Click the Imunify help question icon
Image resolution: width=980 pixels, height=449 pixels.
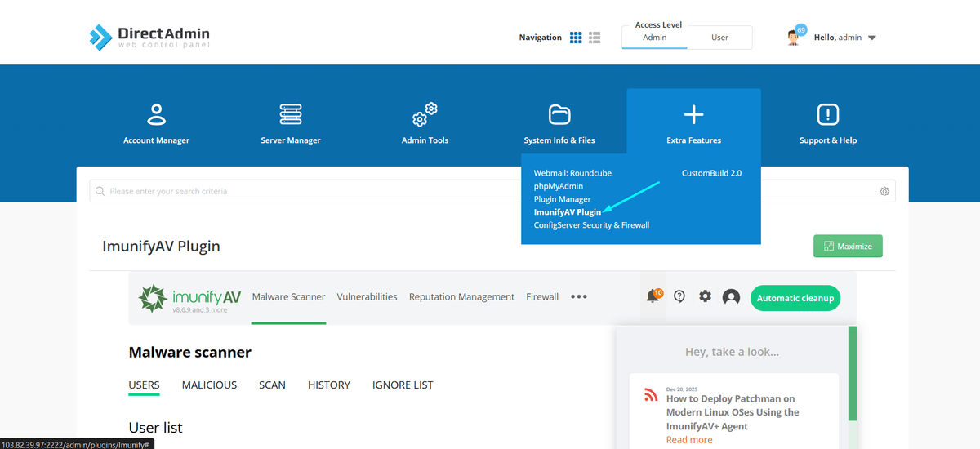point(679,297)
